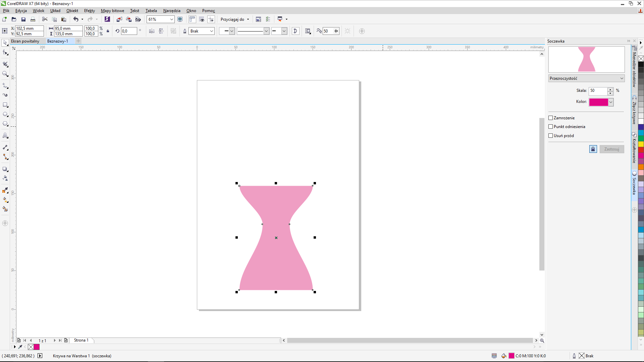
Task: Expand the 61% zoom level dropdown
Action: (x=171, y=19)
